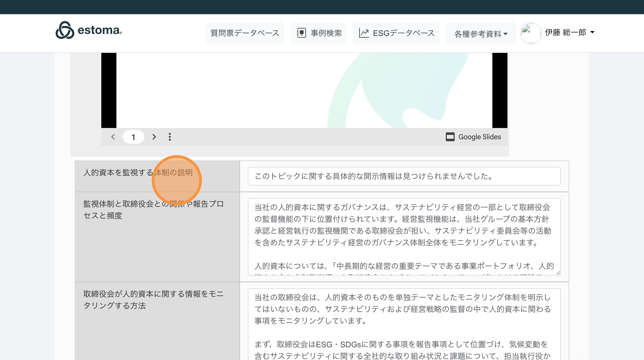Open slide page number selector
The image size is (644, 360).
coord(133,137)
